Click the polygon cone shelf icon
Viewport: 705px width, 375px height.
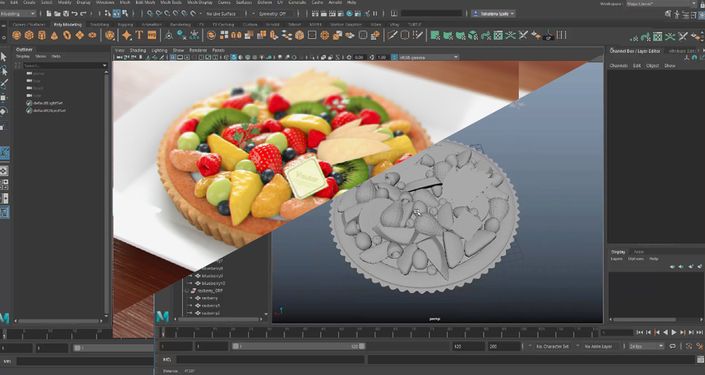54,35
